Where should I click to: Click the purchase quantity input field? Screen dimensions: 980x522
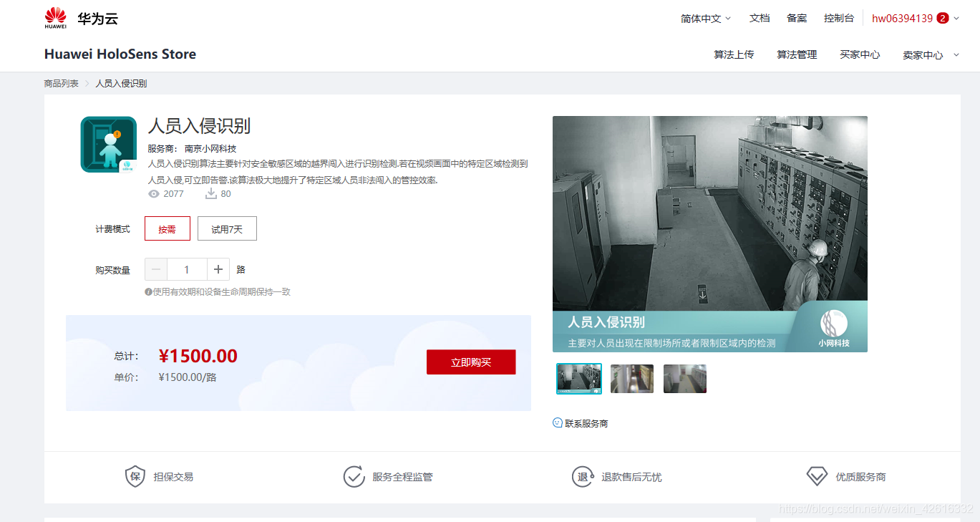pos(187,269)
